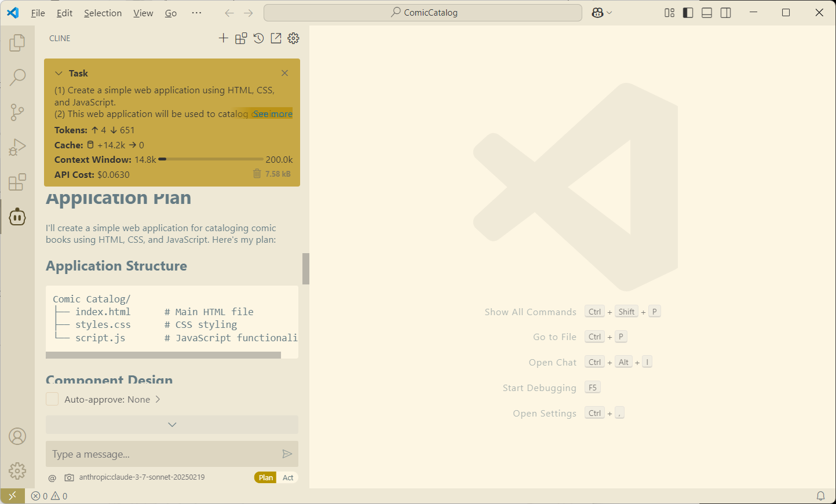Open the Run and Debug view

click(17, 147)
